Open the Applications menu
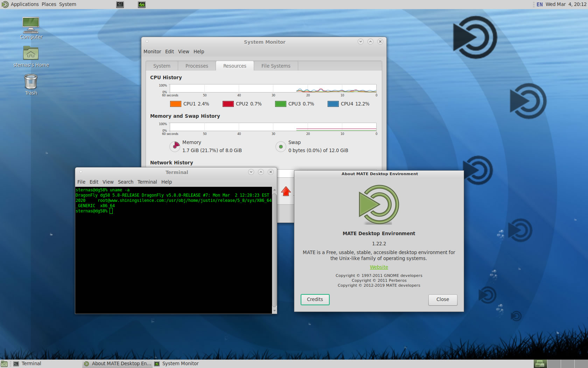 tap(24, 4)
